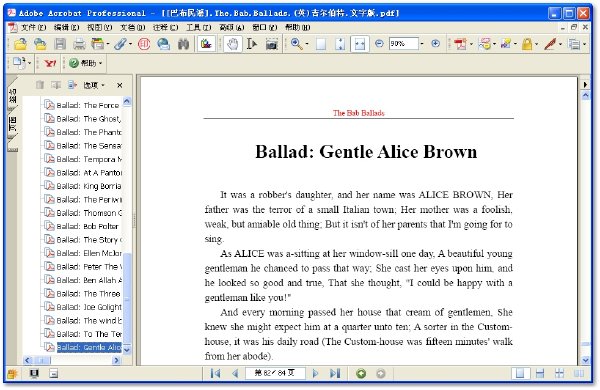Click the Open file folder icon
The height and width of the screenshot is (390, 600).
20,44
